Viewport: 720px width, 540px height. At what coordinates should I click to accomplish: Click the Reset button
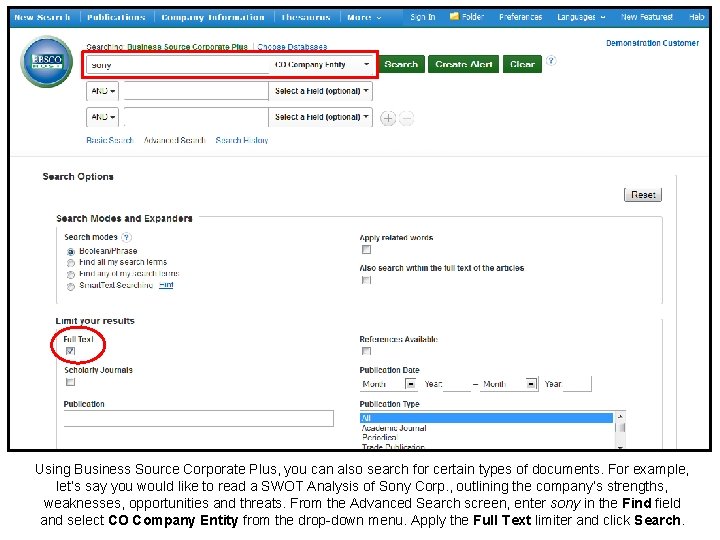pyautogui.click(x=643, y=195)
